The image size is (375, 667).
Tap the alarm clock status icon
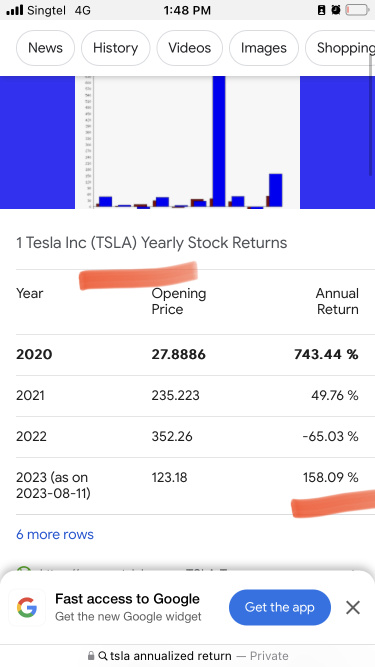tap(336, 10)
